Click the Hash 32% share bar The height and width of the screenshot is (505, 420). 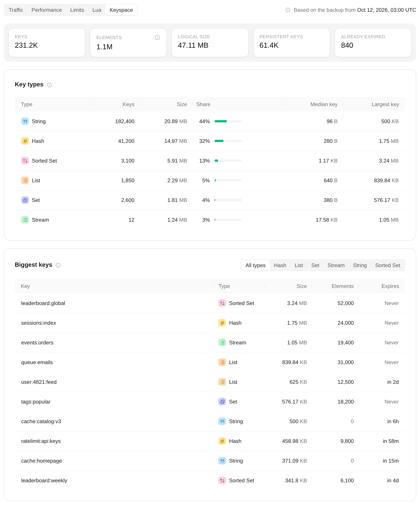pyautogui.click(x=228, y=141)
